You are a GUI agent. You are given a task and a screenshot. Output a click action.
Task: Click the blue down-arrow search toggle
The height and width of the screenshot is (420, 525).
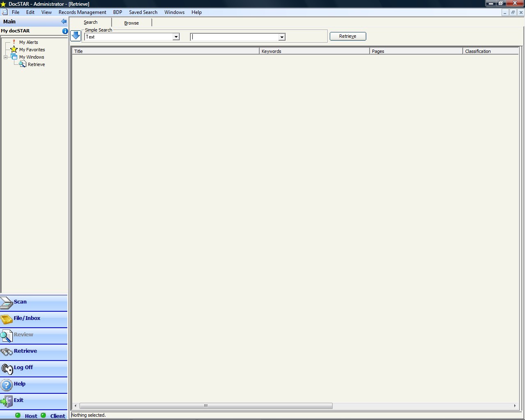(x=76, y=36)
